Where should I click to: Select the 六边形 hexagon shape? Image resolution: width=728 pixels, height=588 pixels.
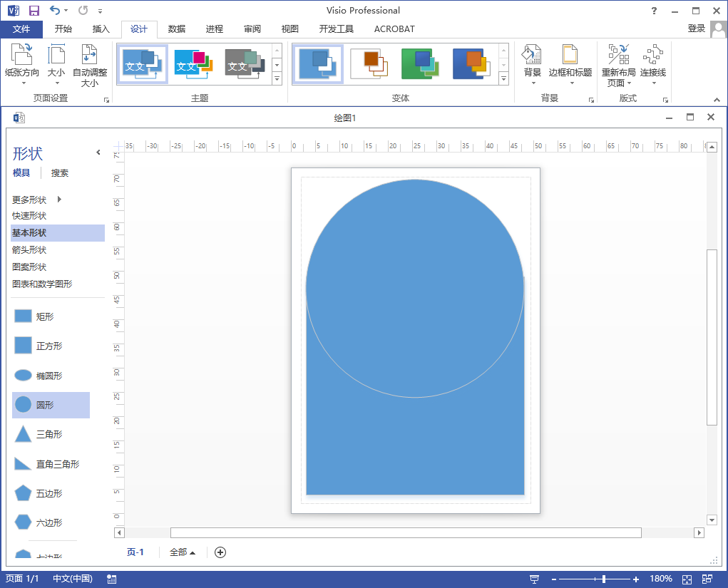coord(38,522)
